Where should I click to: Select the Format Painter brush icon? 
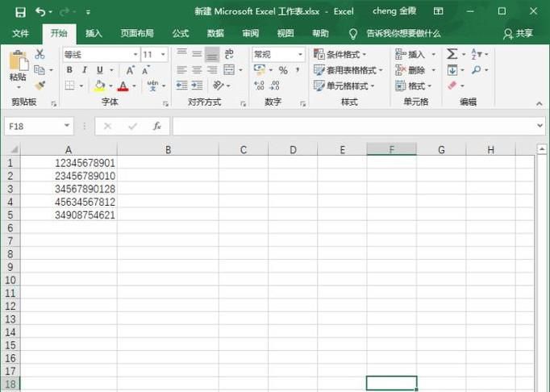tap(40, 85)
